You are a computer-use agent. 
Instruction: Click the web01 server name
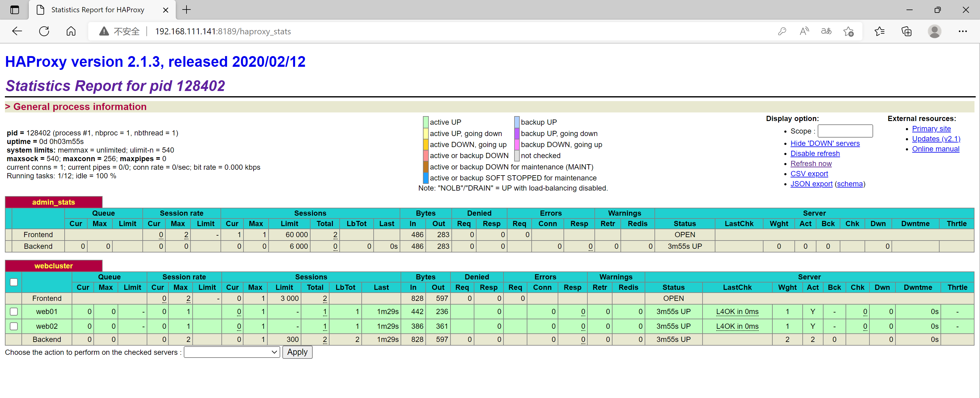click(x=47, y=312)
